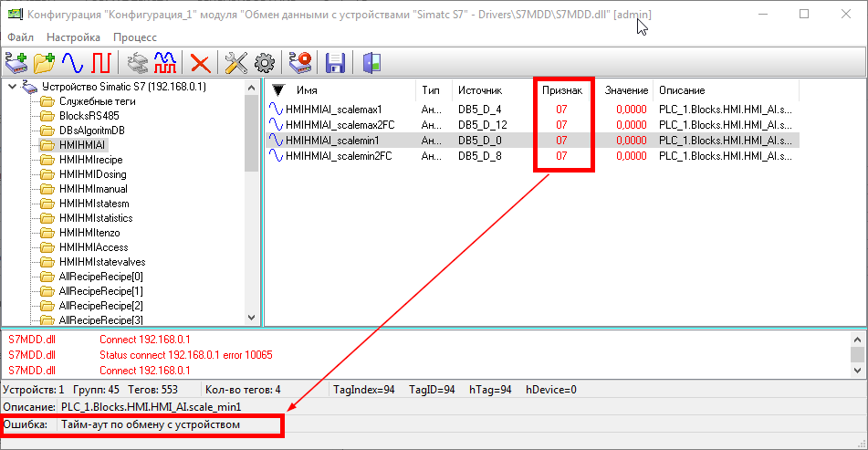Click the device record/stop icon in toolbar
This screenshot has width=868, height=450.
pyautogui.click(x=300, y=63)
